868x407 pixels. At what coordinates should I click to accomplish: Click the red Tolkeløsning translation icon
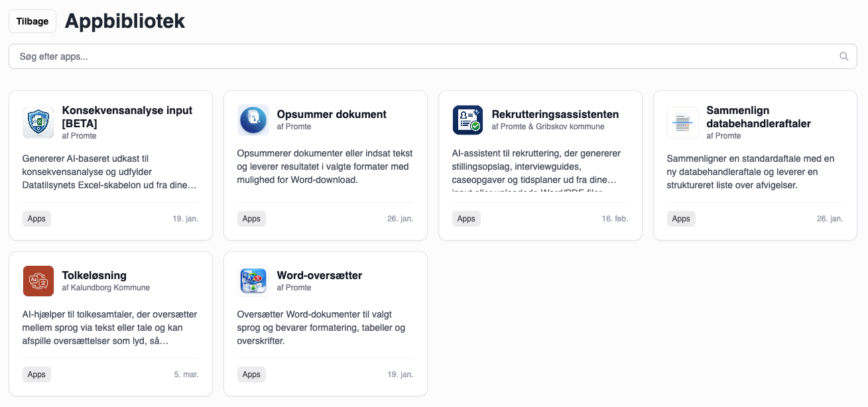pos(38,280)
